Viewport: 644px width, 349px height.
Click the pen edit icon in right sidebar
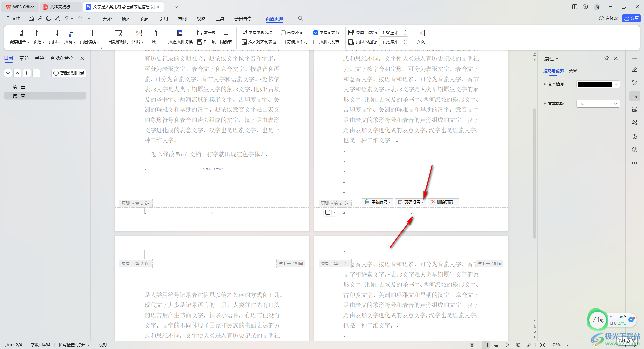click(x=635, y=69)
